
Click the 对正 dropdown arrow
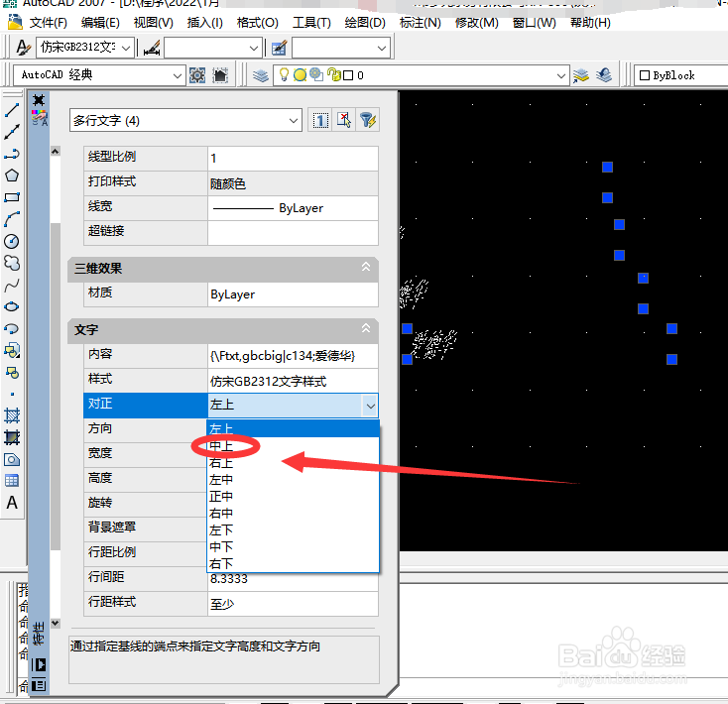point(370,407)
